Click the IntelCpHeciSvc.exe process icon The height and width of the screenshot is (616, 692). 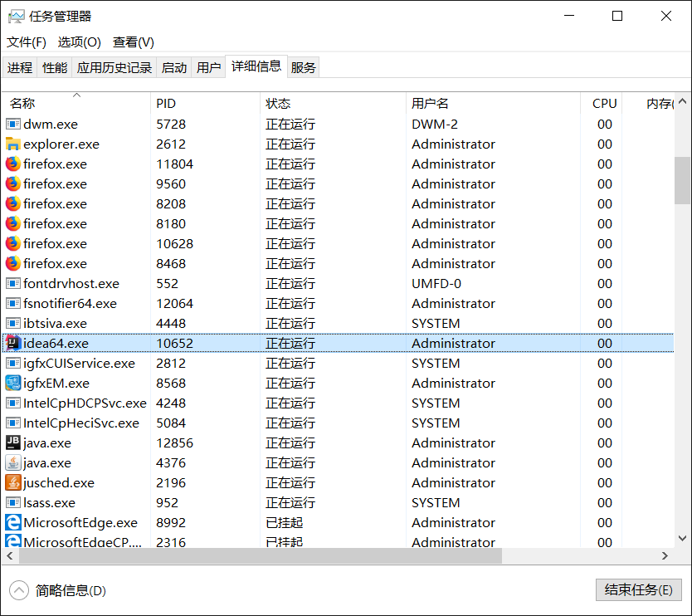pos(12,423)
